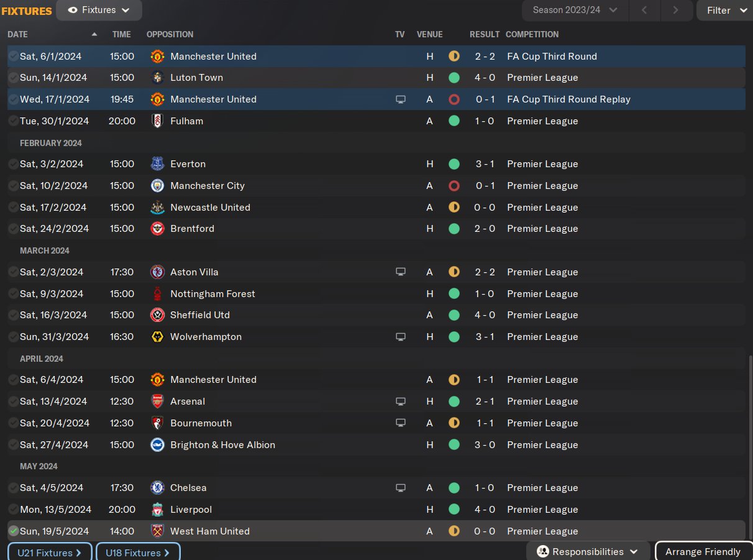Image resolution: width=753 pixels, height=560 pixels.
Task: Click the Fulham club crest icon
Action: pyautogui.click(x=157, y=121)
